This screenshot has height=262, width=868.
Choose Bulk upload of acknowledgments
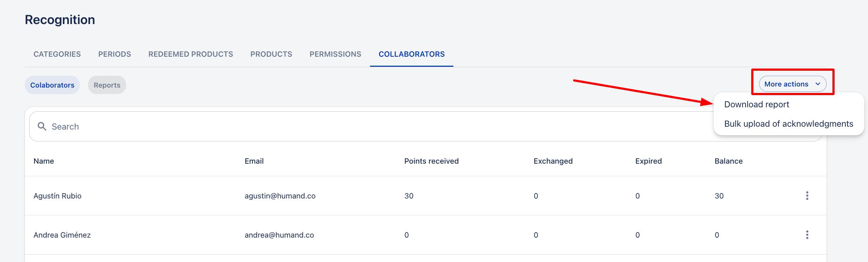click(789, 124)
